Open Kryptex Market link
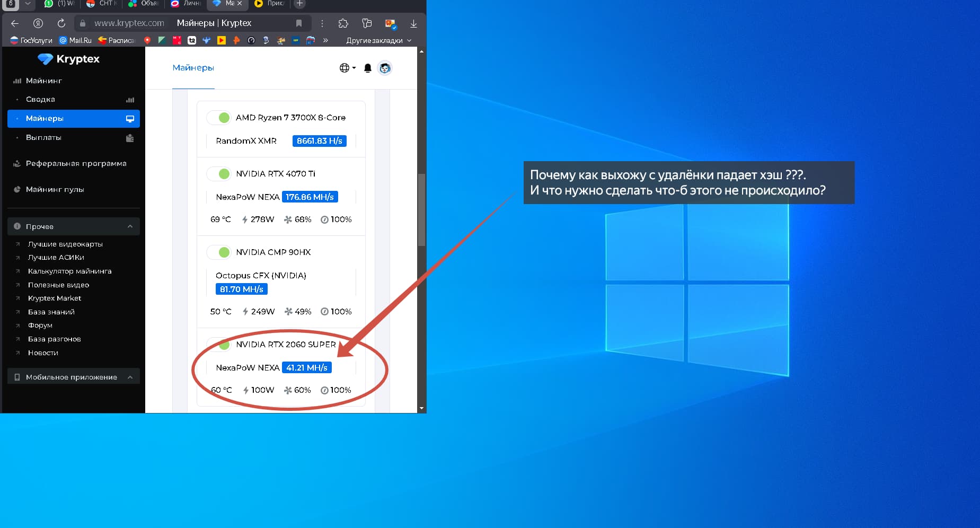 [54, 298]
